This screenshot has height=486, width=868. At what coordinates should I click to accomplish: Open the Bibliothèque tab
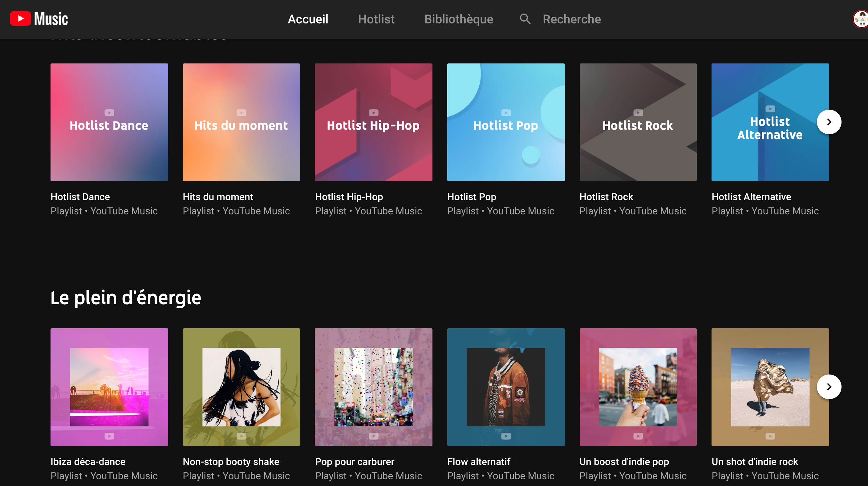click(x=458, y=19)
